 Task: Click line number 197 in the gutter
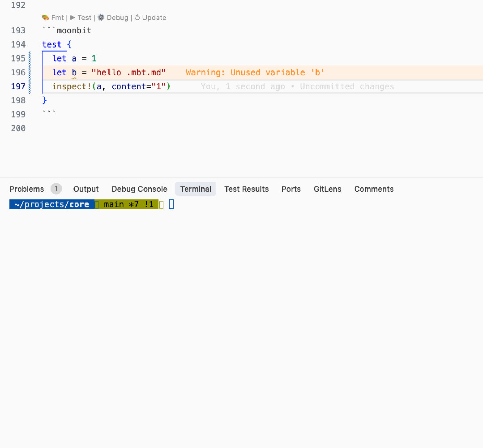click(18, 86)
